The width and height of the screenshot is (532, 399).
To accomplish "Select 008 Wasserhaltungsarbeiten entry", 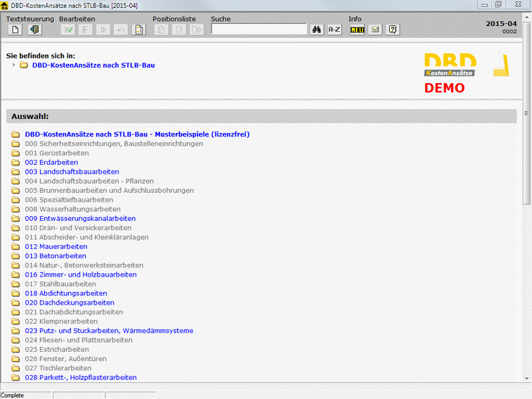I will coord(72,209).
